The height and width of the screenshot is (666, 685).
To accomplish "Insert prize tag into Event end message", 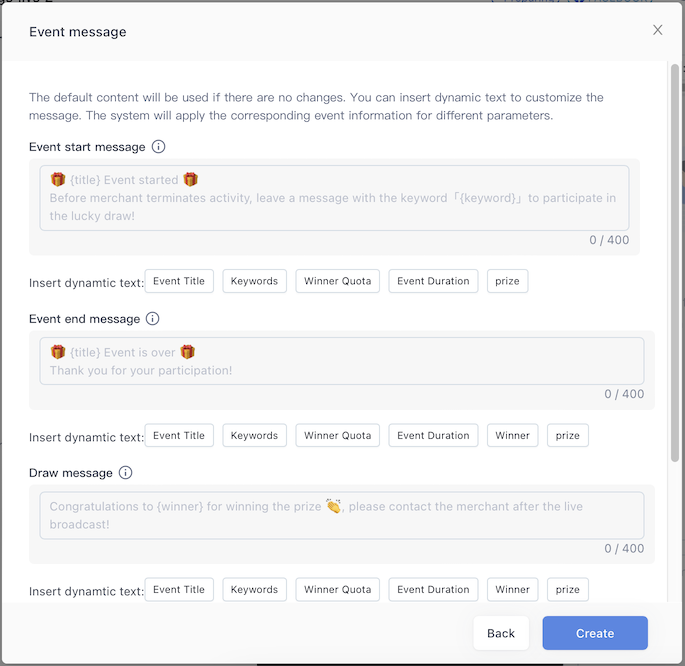I will point(567,435).
